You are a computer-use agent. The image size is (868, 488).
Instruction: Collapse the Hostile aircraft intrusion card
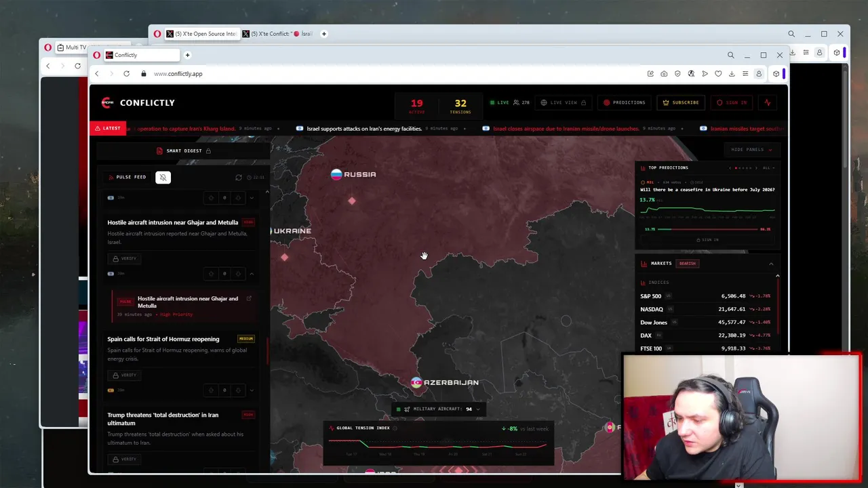(252, 274)
